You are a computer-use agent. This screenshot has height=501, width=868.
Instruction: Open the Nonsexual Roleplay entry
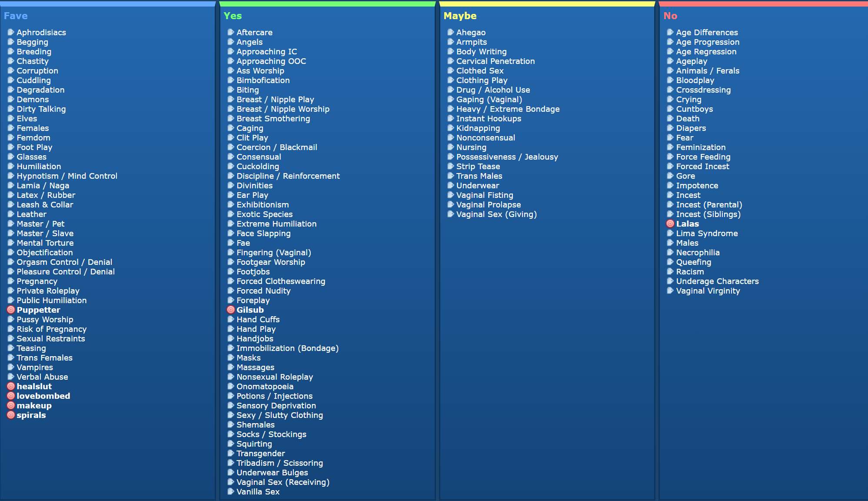(x=274, y=377)
